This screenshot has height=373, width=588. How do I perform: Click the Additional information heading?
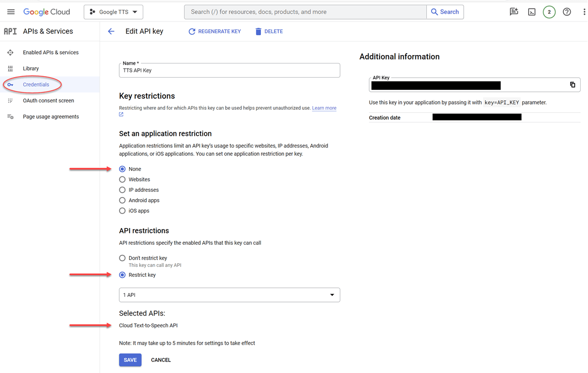400,57
